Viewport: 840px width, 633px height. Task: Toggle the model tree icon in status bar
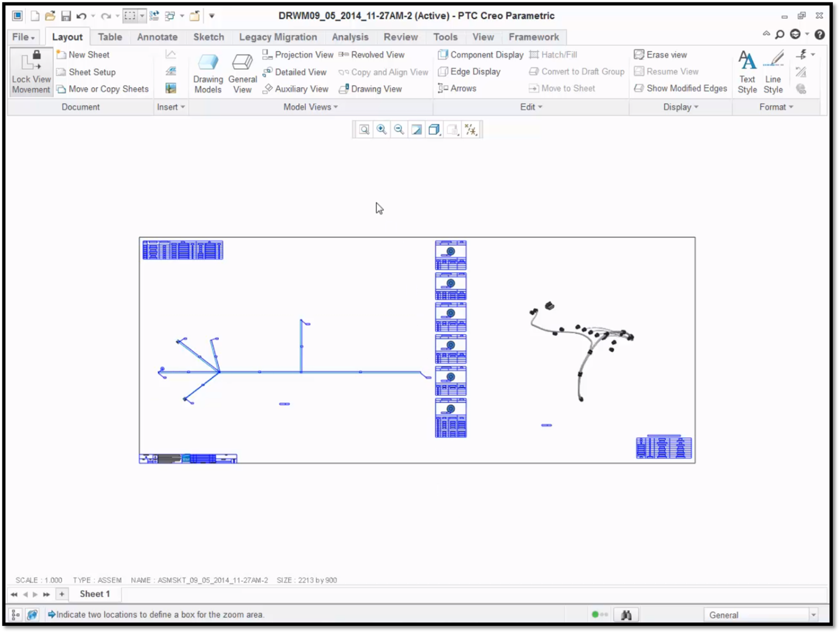click(x=15, y=615)
